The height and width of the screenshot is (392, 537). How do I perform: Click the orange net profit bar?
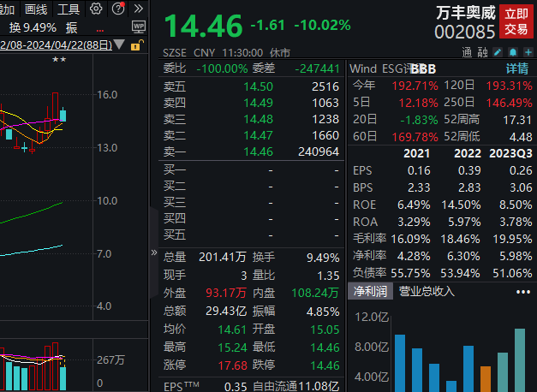486,379
